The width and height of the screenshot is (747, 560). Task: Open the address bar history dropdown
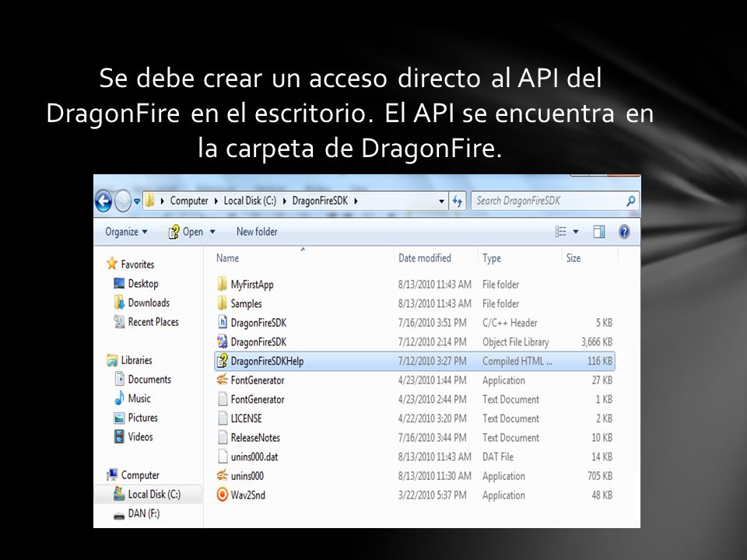pyautogui.click(x=441, y=201)
